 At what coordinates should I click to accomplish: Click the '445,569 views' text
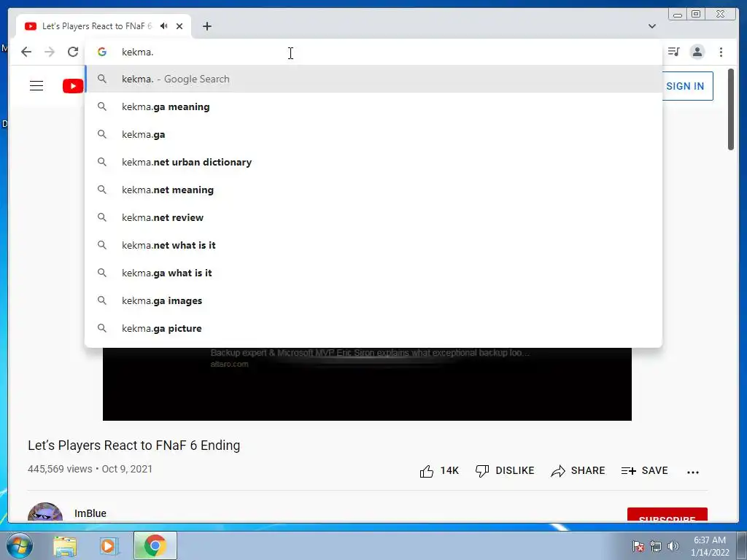[x=60, y=469]
